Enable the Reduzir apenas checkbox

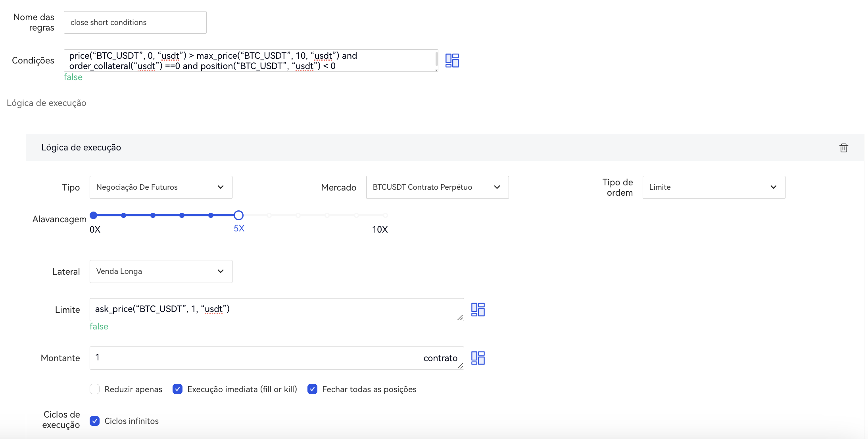click(95, 389)
